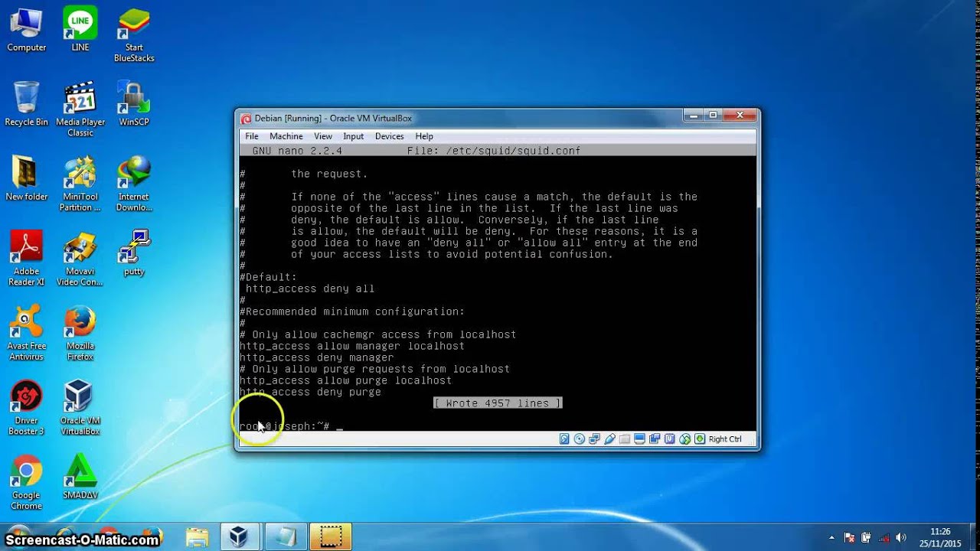Select the MiniTool Partition desktop icon
The height and width of the screenshot is (551, 980).
(80, 184)
